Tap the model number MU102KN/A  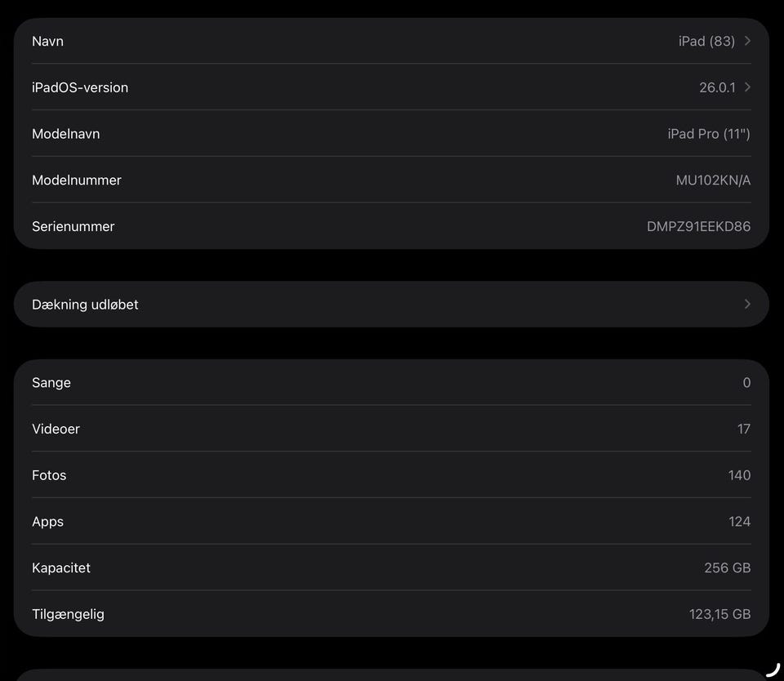coord(713,180)
